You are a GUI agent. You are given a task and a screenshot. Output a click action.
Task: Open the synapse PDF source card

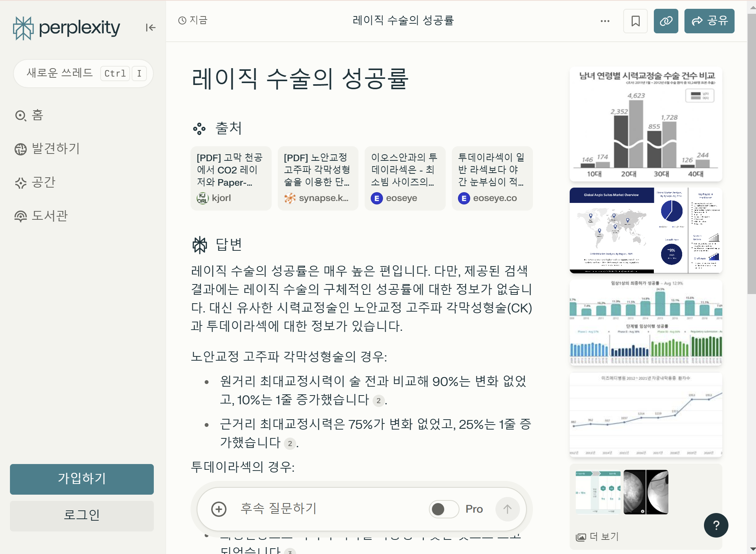point(318,178)
